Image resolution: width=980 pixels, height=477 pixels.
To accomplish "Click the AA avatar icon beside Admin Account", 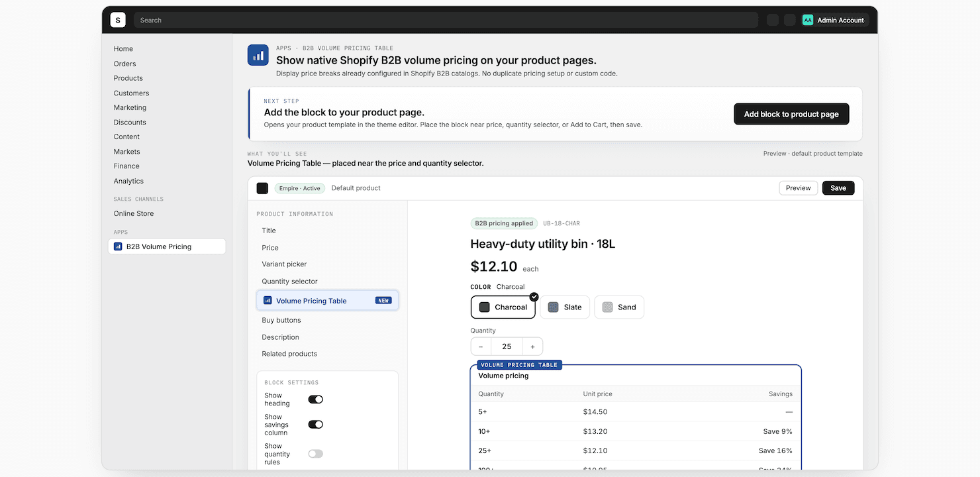I will (x=808, y=20).
